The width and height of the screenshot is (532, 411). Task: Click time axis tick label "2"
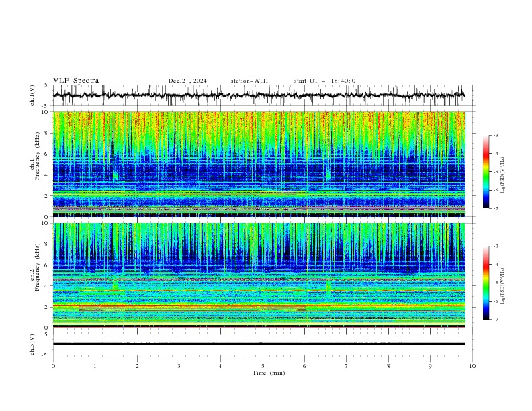pyautogui.click(x=137, y=366)
